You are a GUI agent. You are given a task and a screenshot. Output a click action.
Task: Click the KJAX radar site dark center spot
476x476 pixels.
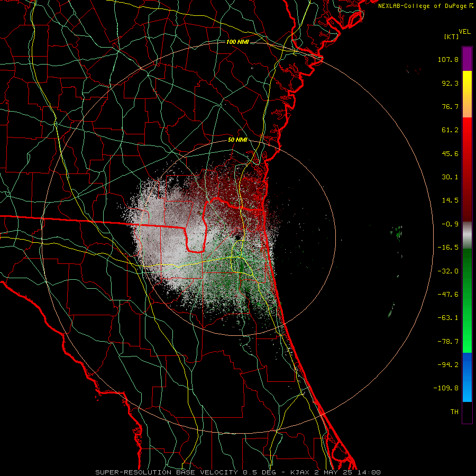pyautogui.click(x=237, y=237)
